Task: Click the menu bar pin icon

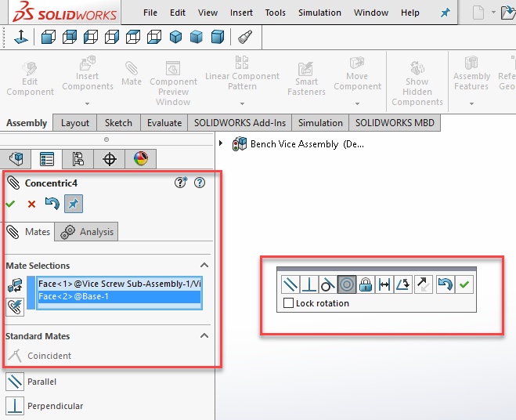Action: [445, 13]
